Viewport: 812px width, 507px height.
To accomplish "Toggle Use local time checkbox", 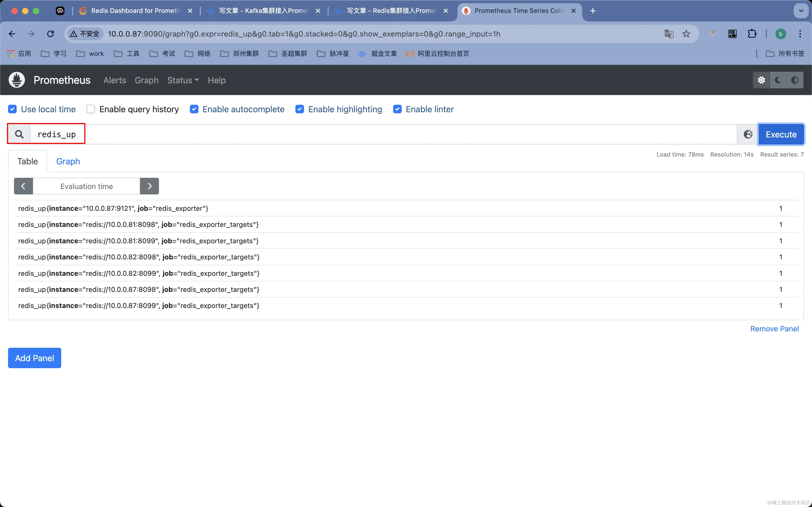I will (x=12, y=109).
